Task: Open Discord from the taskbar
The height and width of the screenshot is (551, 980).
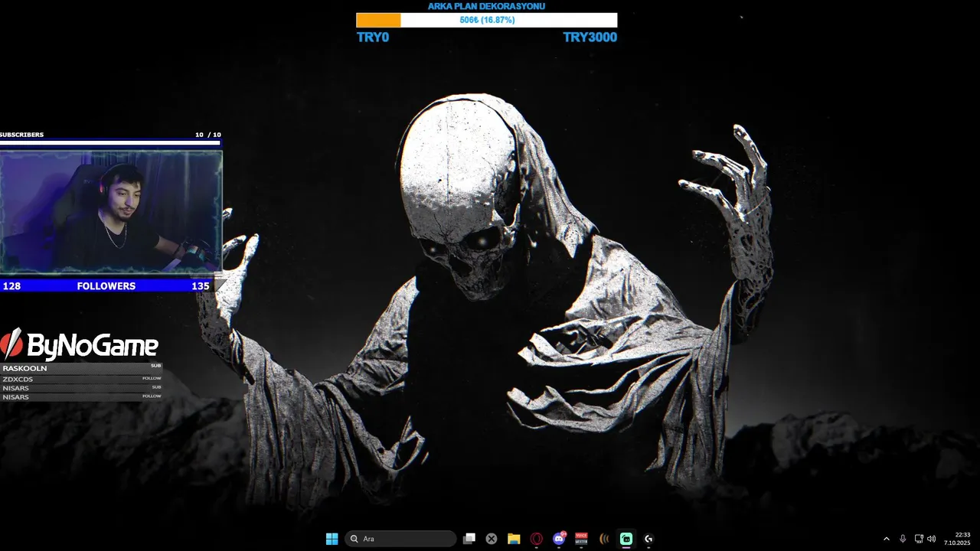Action: pos(559,539)
